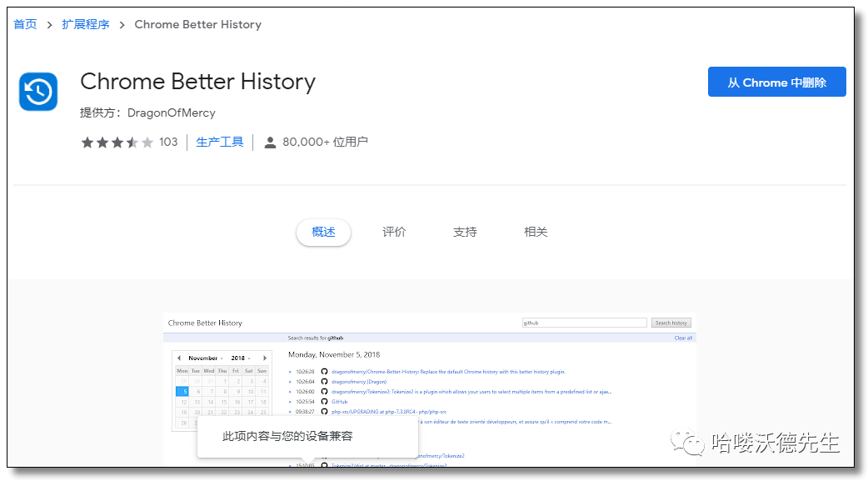
Task: Go to previous month in calendar
Action: (179, 358)
